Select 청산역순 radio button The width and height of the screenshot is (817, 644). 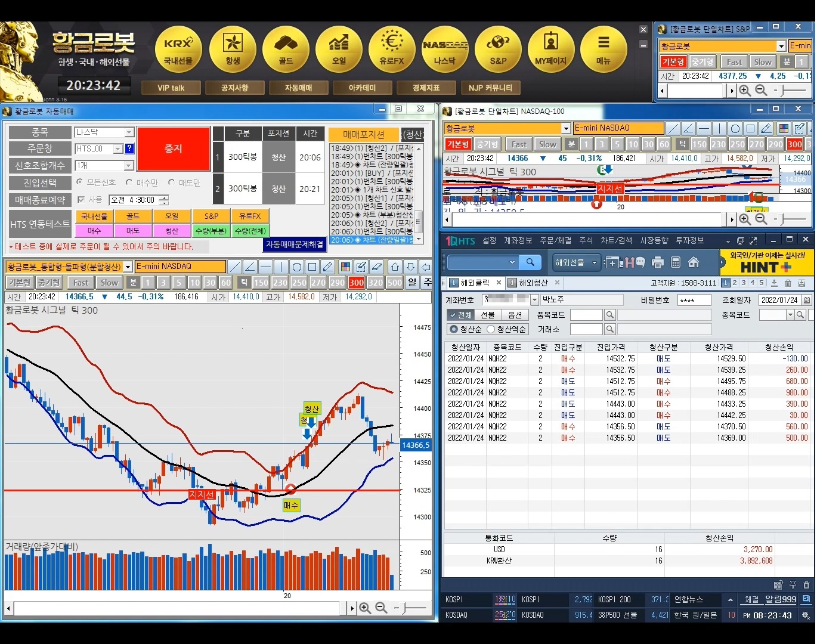pos(491,329)
